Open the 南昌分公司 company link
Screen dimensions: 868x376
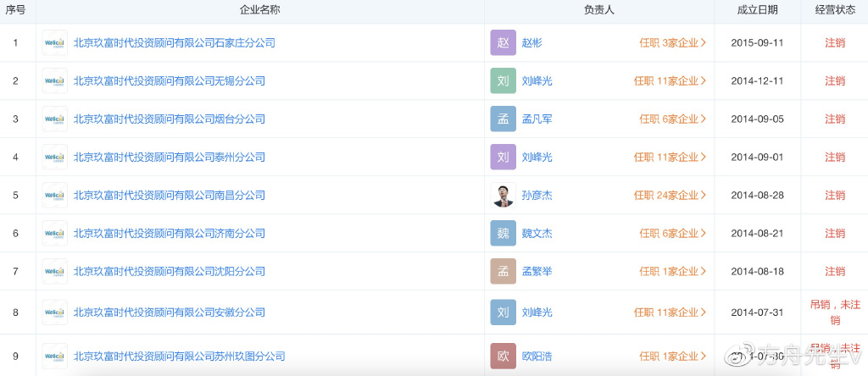170,195
